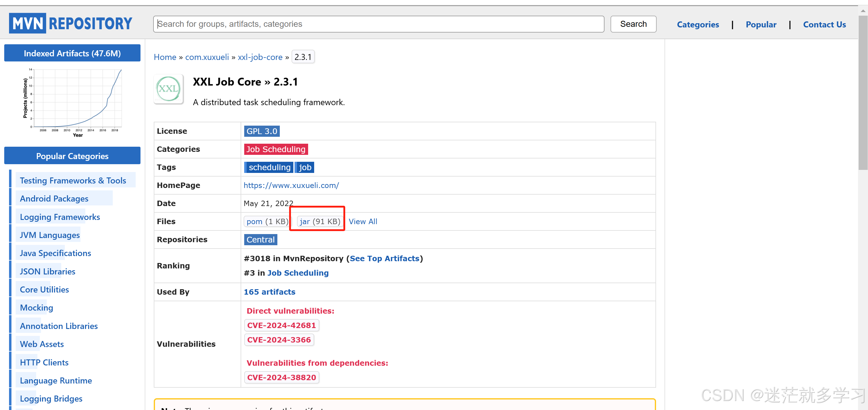Select Logging Frameworks in popular categories
This screenshot has width=868, height=410.
pos(60,217)
